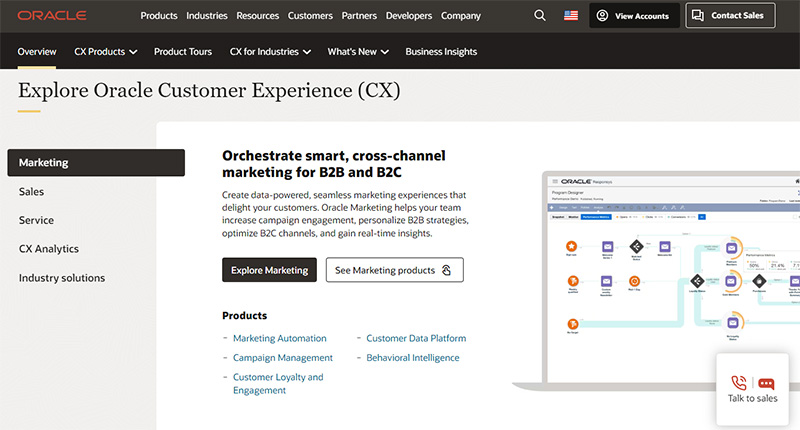Click the Products subheading text
Image resolution: width=800 pixels, height=430 pixels.
pos(244,315)
